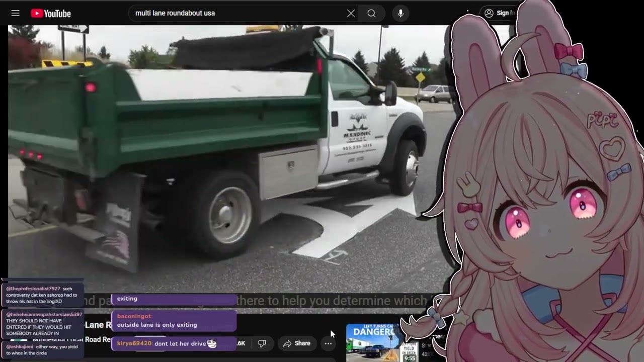This screenshot has width=644, height=362.
Task: Click @heheheiamasupahstarslam5397 comment
Action: pos(43,324)
